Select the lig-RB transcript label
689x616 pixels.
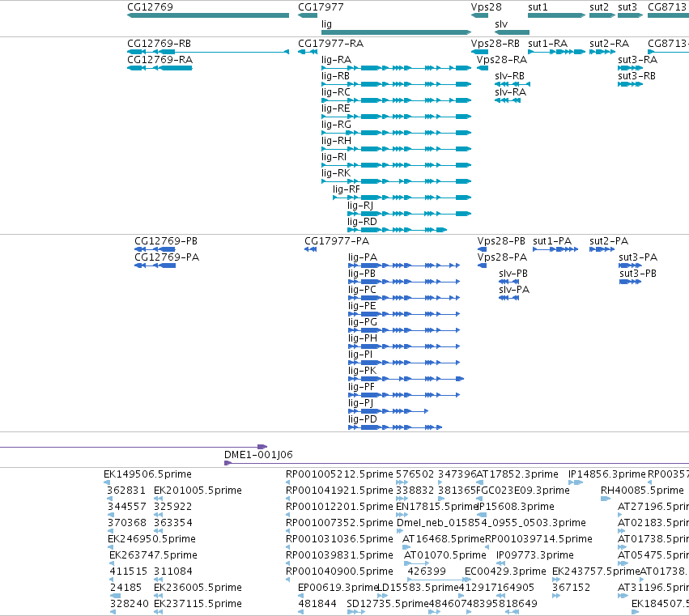(335, 76)
